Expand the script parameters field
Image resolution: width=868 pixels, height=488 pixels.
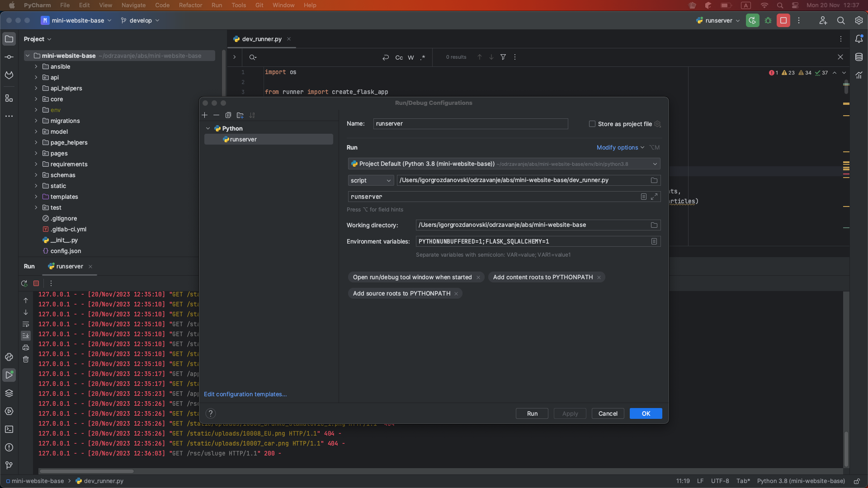pos(654,197)
